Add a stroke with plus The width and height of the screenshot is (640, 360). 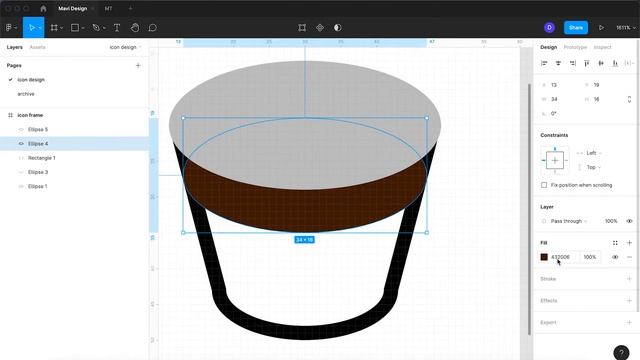(x=629, y=279)
